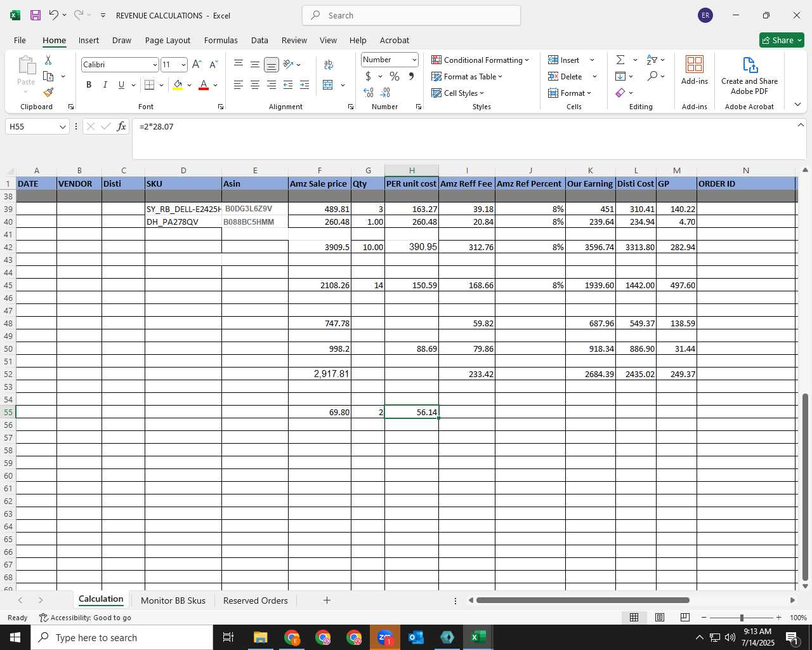This screenshot has width=812, height=650.
Task: Open the font size dropdown
Action: [x=183, y=65]
